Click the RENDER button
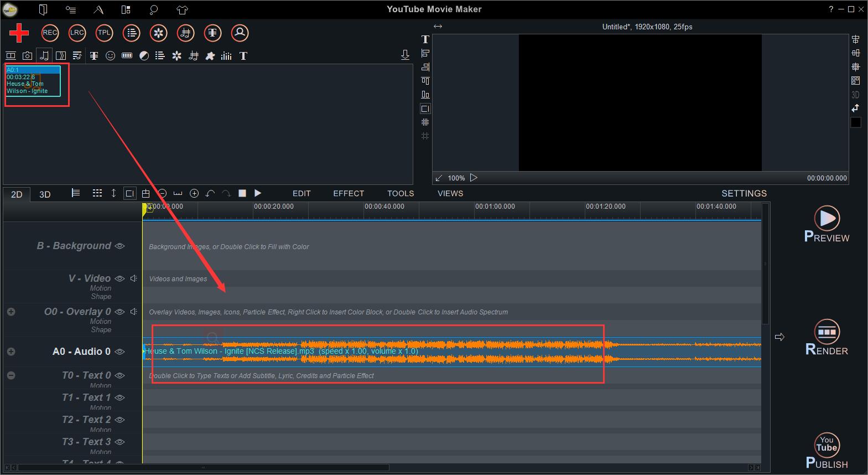868x475 pixels. pyautogui.click(x=827, y=337)
